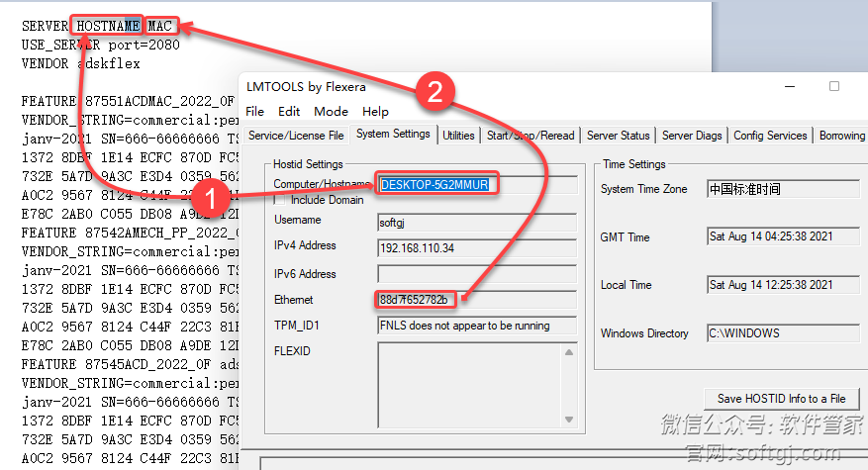868x470 pixels.
Task: Switch to the Server Status tab
Action: tap(618, 136)
